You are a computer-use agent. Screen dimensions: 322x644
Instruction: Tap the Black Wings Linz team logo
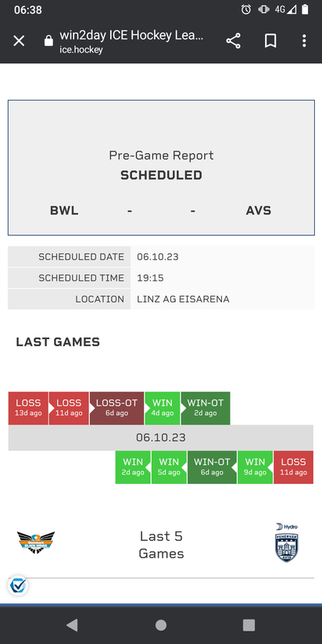[36, 542]
